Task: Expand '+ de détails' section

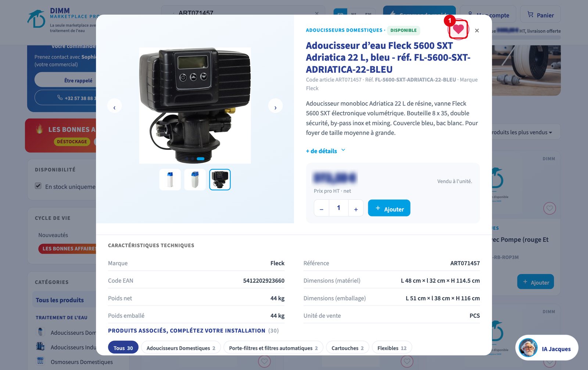Action: click(x=326, y=151)
